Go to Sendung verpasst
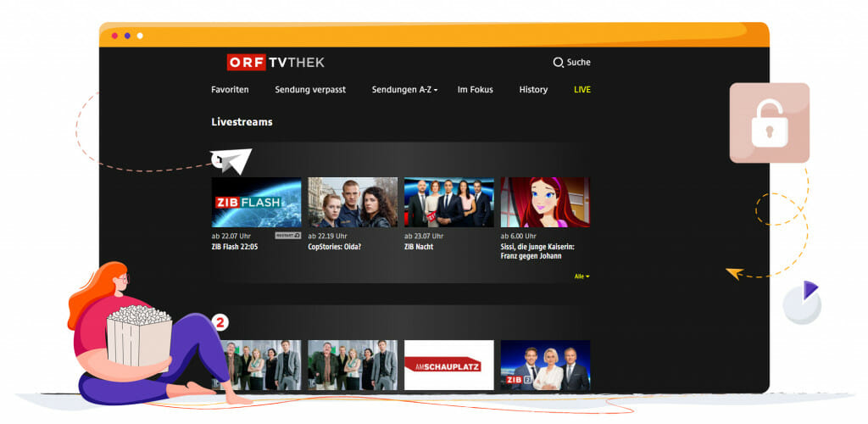The width and height of the screenshot is (868, 424). coord(310,90)
